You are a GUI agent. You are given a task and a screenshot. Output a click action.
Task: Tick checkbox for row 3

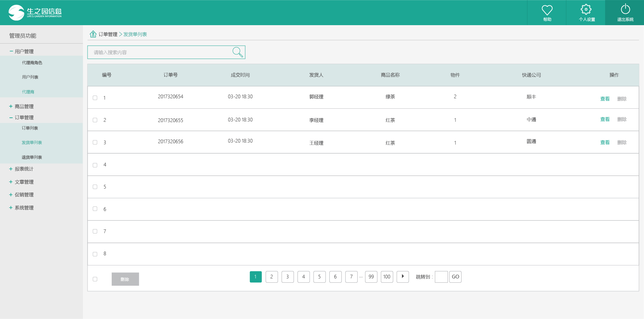(x=95, y=142)
